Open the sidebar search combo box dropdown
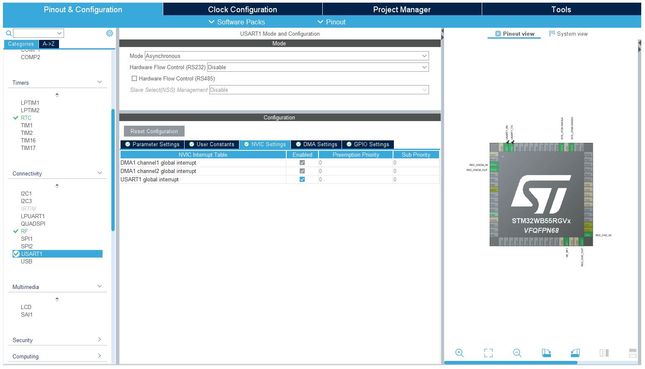This screenshot has width=645, height=369. tap(59, 33)
